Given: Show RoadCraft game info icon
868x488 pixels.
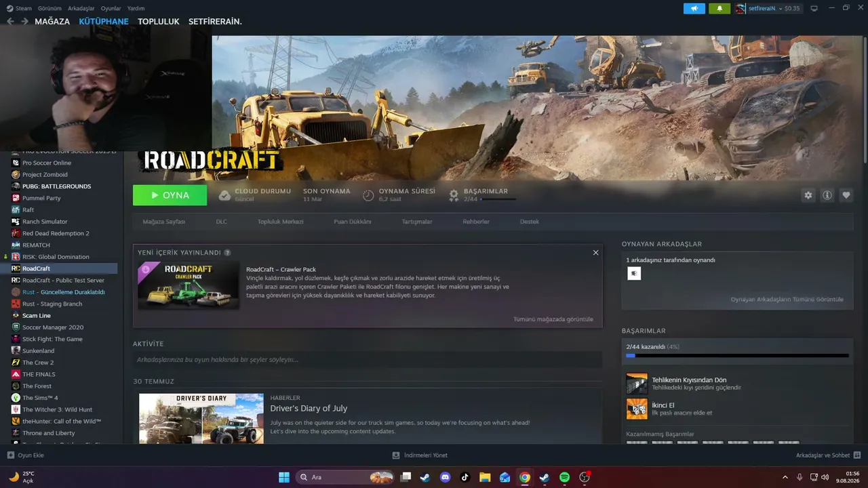Looking at the screenshot, I should point(827,195).
